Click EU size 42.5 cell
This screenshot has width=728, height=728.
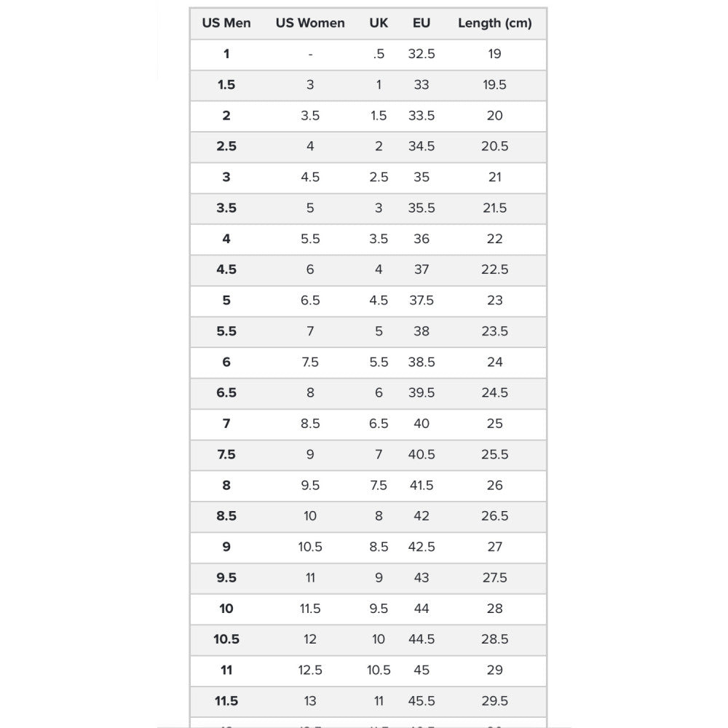422,547
